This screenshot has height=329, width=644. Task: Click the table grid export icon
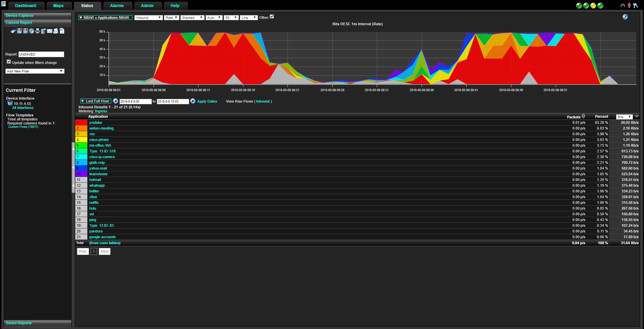coord(50,31)
